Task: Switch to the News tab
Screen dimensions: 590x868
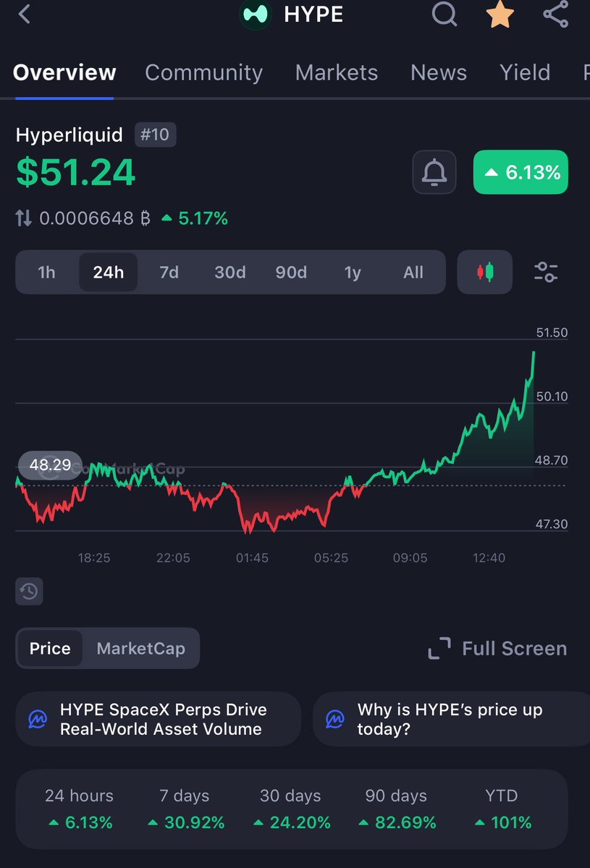Action: (439, 72)
